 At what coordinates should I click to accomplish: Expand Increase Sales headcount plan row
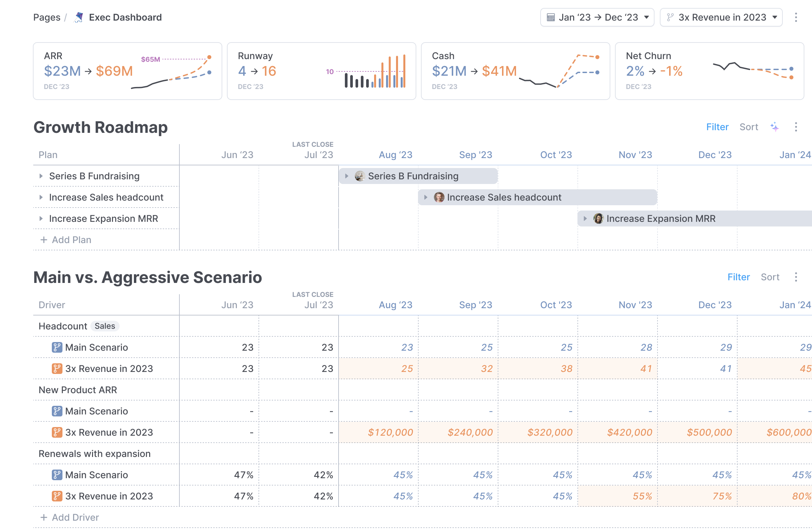point(41,197)
